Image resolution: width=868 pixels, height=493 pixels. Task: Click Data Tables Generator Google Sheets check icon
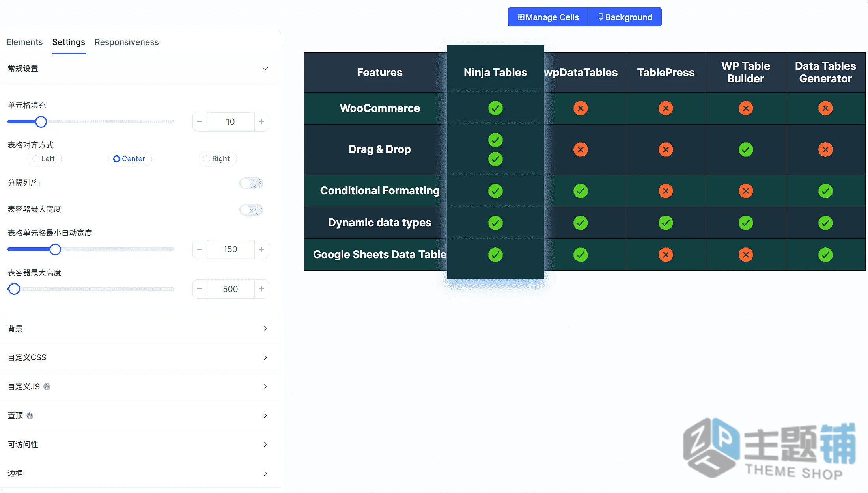(x=825, y=255)
